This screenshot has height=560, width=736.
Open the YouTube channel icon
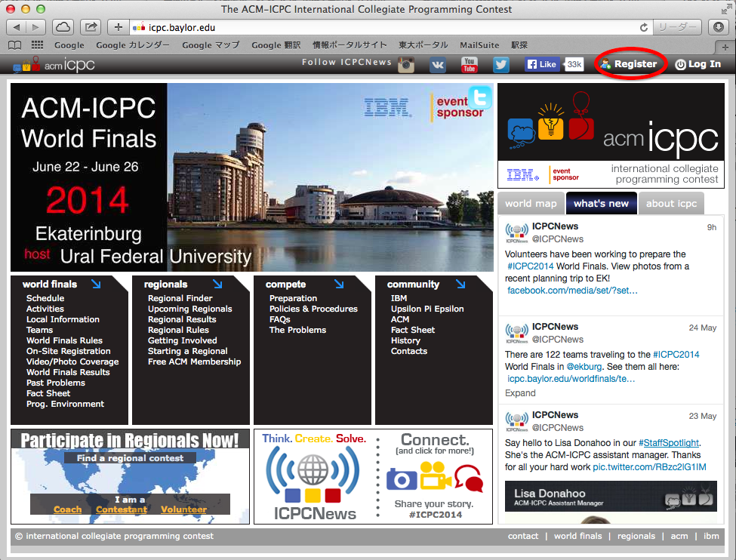[x=469, y=65]
